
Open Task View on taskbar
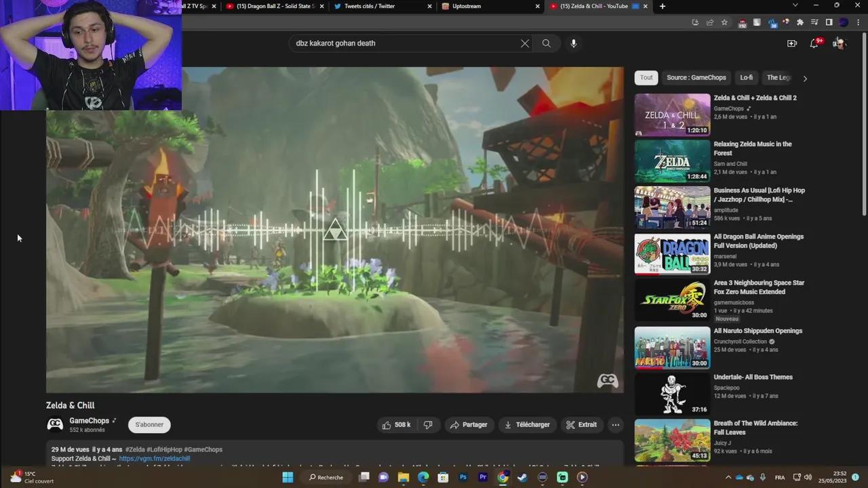click(x=364, y=477)
